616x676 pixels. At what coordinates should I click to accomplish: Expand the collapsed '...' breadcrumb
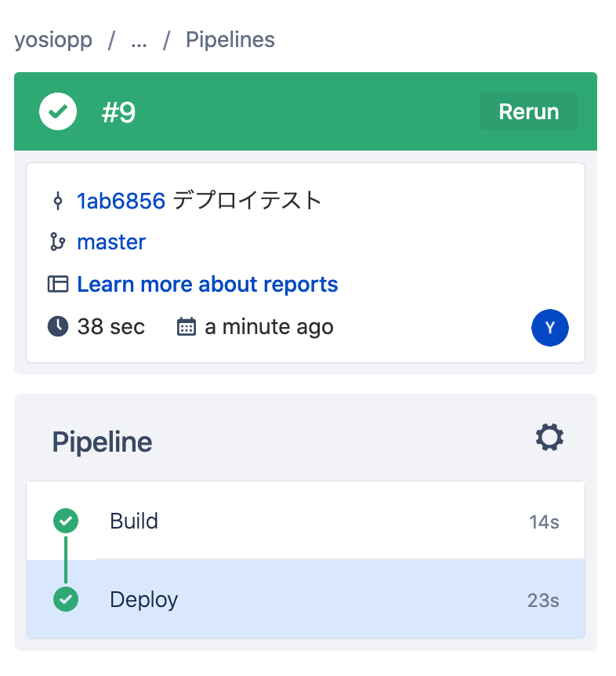(x=139, y=40)
